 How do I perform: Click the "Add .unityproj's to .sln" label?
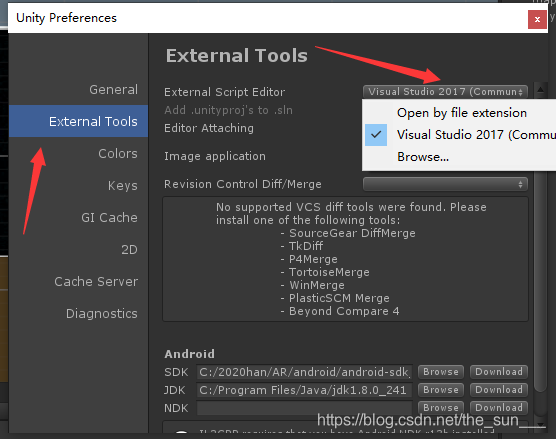point(228,110)
